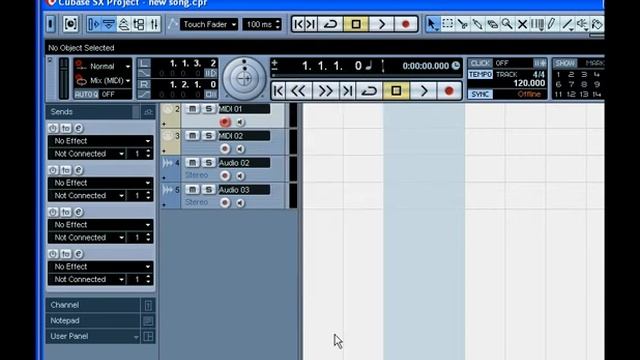Open the Touch Fader automation mode dropdown
The height and width of the screenshot is (360, 640).
point(209,24)
